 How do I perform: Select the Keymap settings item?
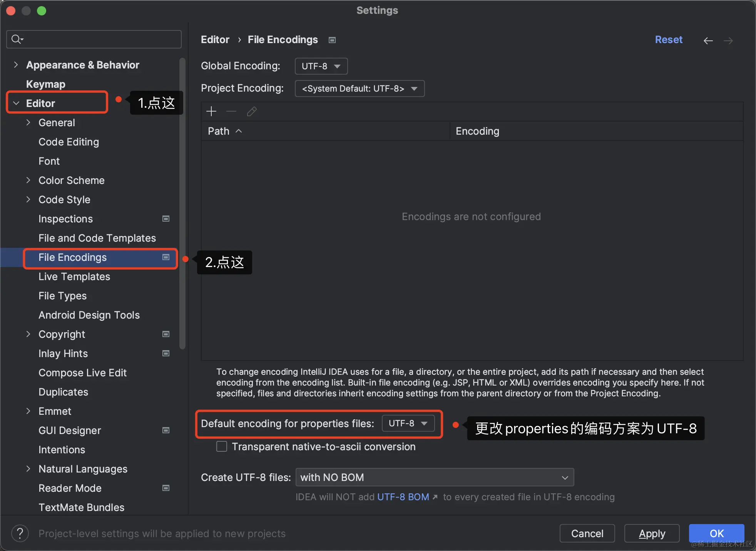click(x=45, y=84)
